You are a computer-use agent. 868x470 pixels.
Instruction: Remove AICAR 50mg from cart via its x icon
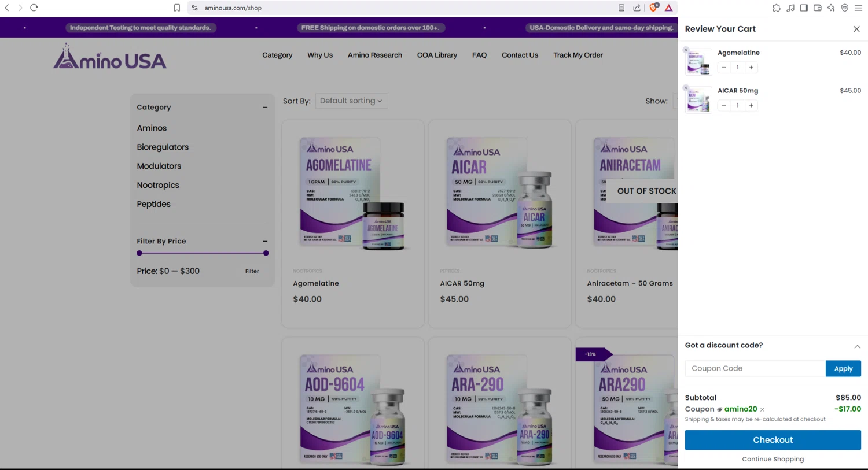(x=686, y=88)
